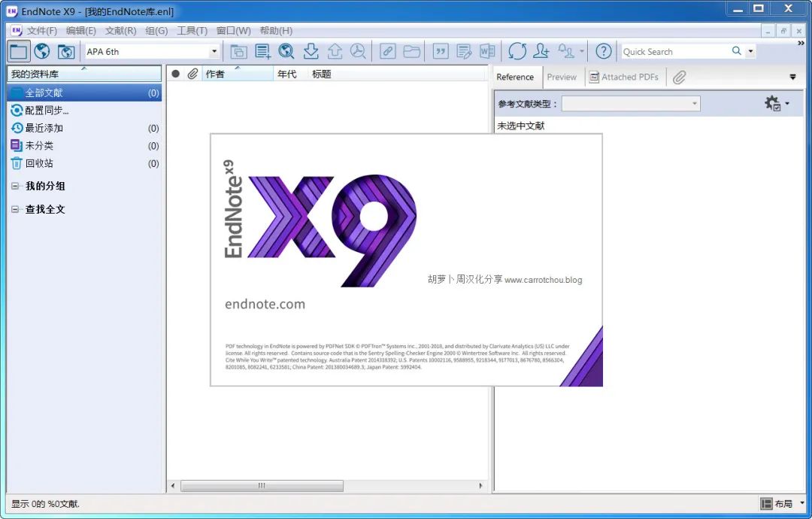Click the Find Full Text icon
Screen dimensions: 812x519
[x=358, y=51]
